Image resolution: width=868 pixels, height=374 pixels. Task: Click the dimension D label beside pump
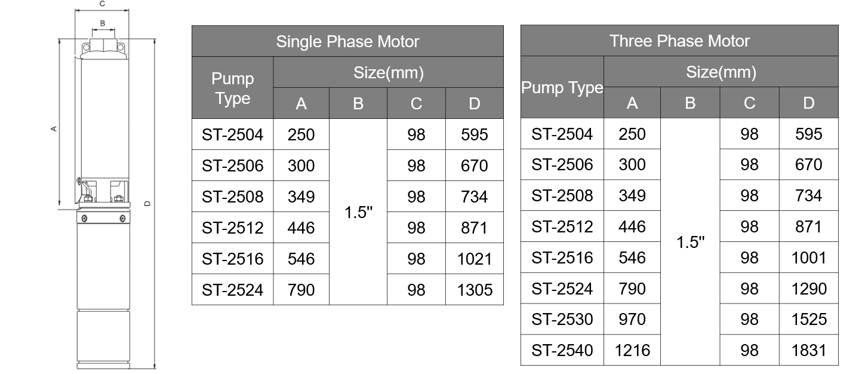(148, 204)
